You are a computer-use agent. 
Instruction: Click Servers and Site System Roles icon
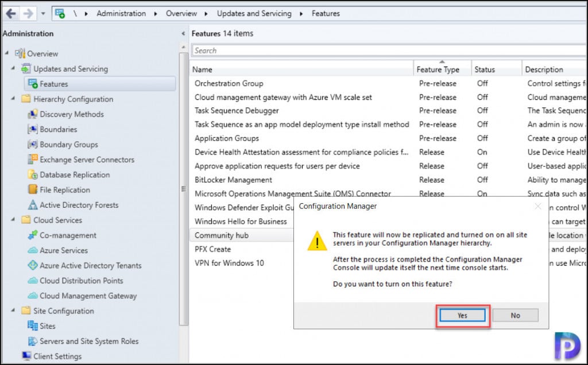tap(33, 341)
